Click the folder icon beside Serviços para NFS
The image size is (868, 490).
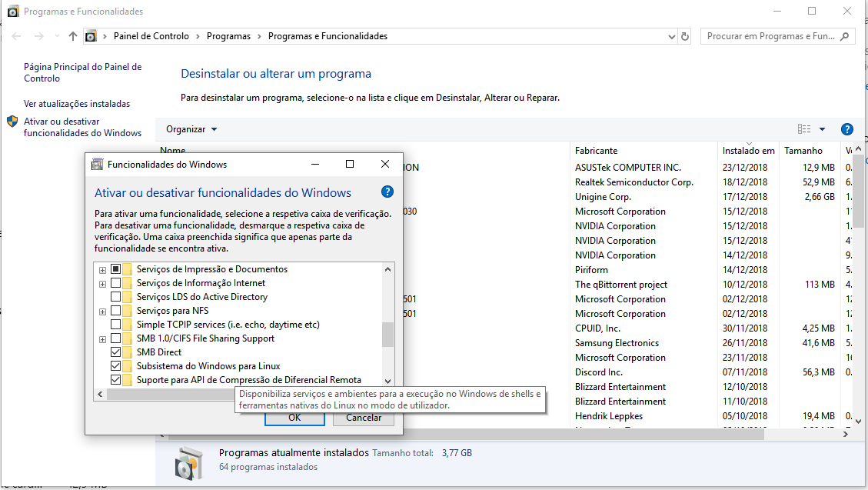128,311
